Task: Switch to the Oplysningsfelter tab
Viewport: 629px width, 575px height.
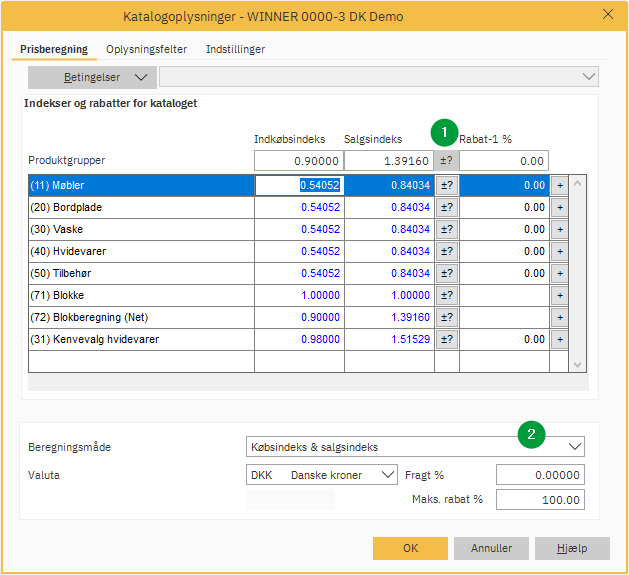Action: 146,49
